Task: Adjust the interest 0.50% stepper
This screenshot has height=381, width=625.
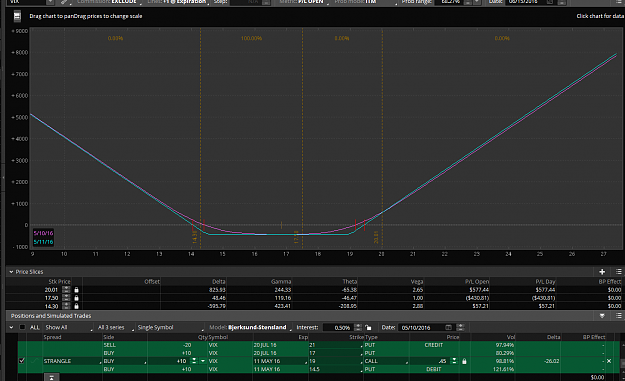Action: (x=358, y=328)
